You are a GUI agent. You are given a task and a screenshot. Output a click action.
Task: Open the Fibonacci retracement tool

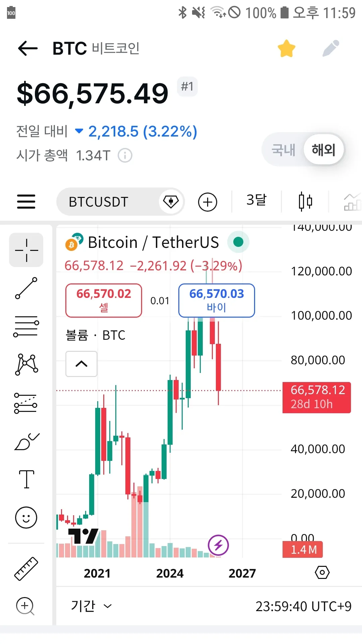[26, 326]
